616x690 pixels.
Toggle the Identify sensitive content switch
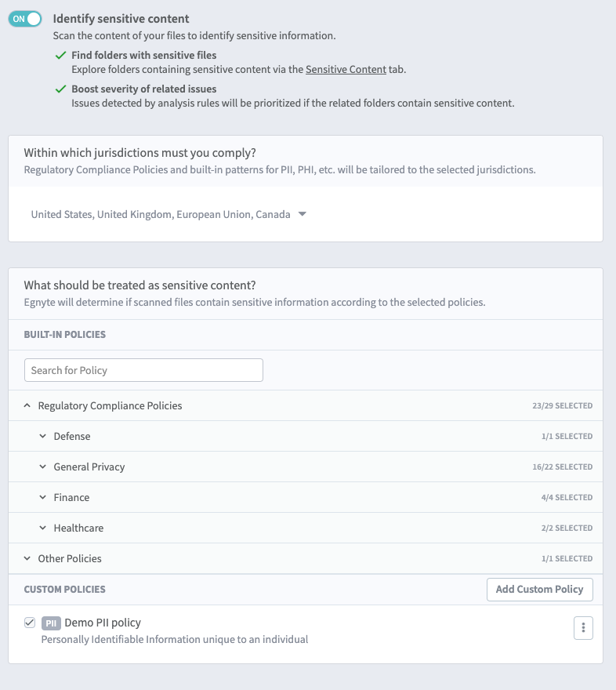(x=24, y=19)
